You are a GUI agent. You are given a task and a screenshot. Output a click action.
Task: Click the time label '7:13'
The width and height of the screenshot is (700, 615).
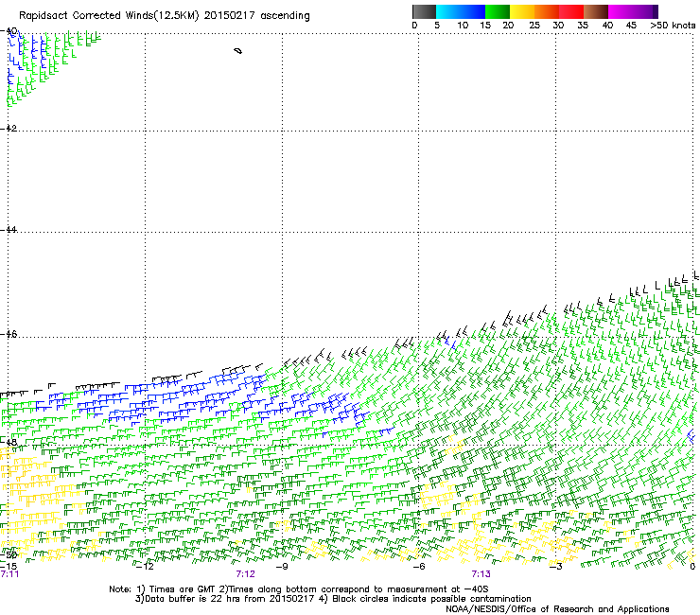(481, 574)
